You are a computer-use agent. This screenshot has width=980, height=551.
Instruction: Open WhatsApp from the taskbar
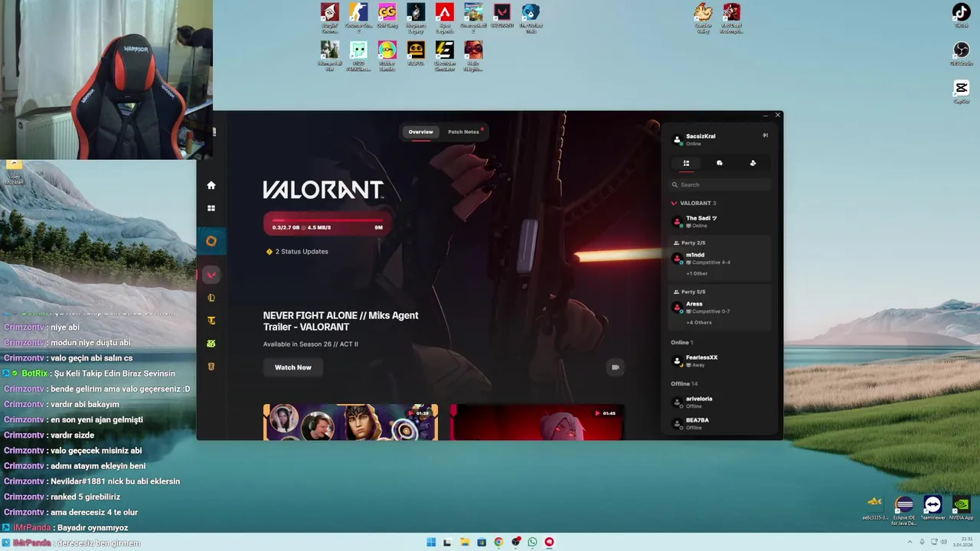click(x=532, y=543)
